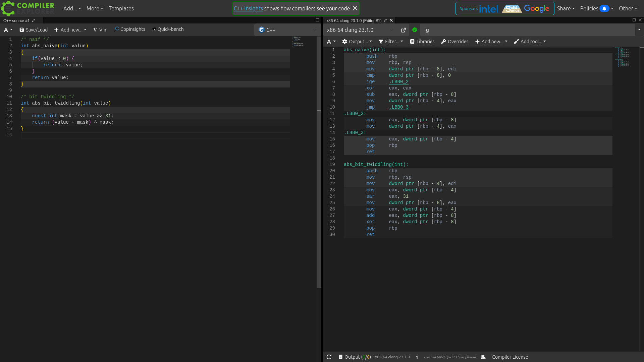Recompile using the refresh icon
This screenshot has width=644, height=362.
(x=329, y=357)
